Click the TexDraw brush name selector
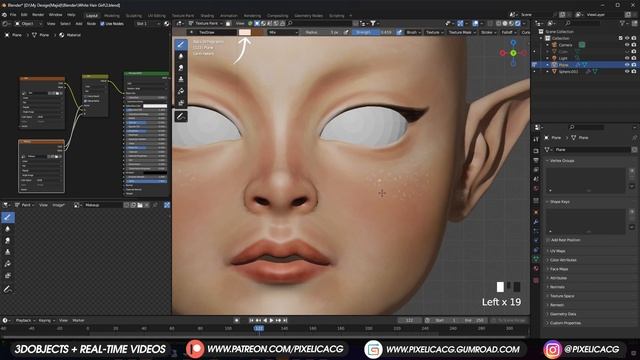The image size is (640, 360). [212, 32]
